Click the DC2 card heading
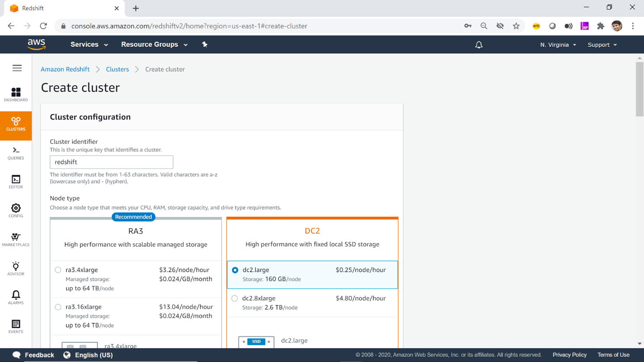 312,231
